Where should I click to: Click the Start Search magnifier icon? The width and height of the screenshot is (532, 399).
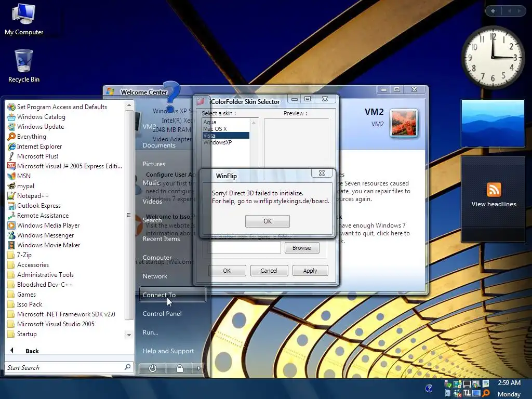[128, 367]
